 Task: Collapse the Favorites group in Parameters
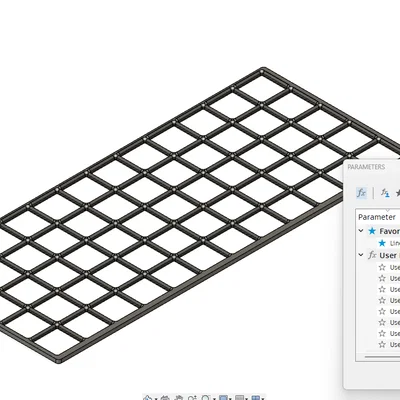coord(361,231)
